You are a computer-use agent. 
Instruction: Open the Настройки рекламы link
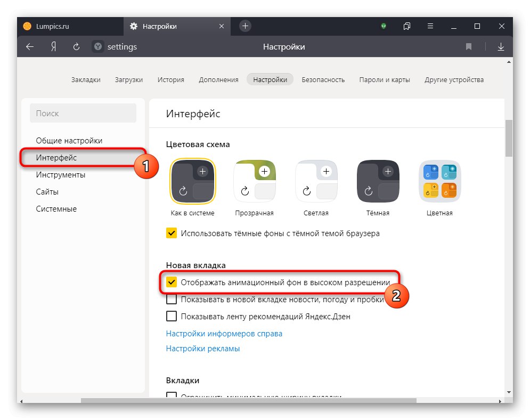coord(202,348)
